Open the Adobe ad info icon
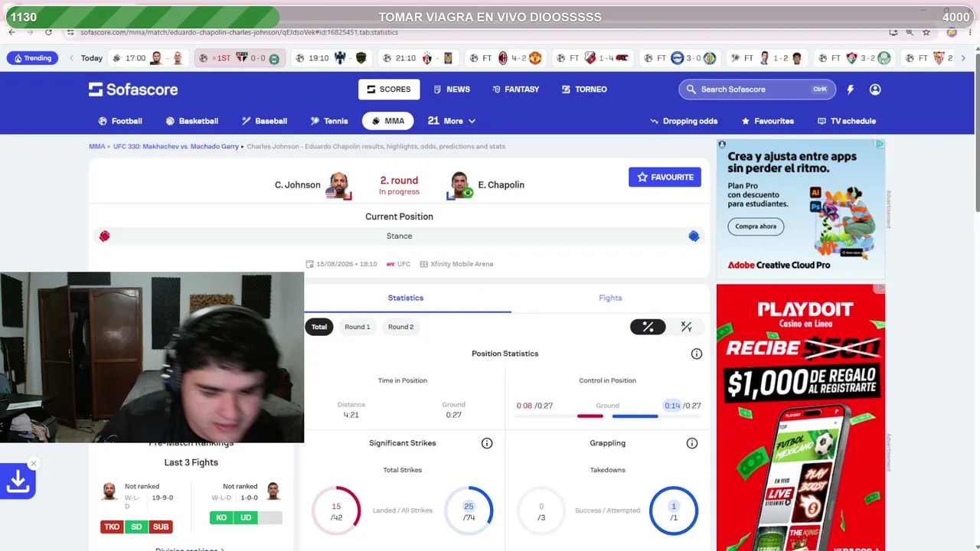980x551 pixels. pyautogui.click(x=880, y=144)
